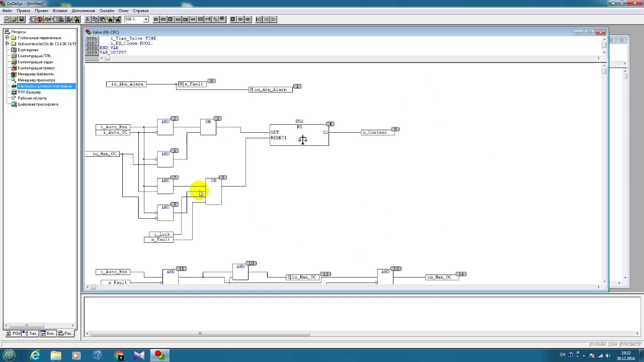Select Менеджер библиотек tree item
This screenshot has height=362, width=644.
click(x=36, y=74)
